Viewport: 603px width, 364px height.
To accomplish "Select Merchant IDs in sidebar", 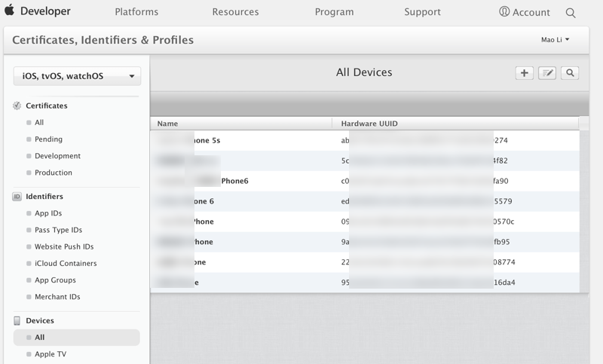I will pyautogui.click(x=57, y=297).
